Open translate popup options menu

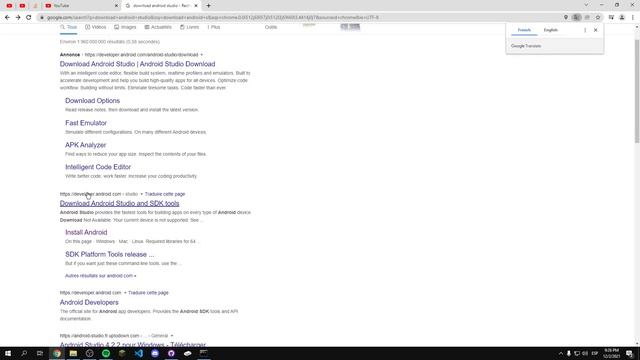[x=585, y=30]
